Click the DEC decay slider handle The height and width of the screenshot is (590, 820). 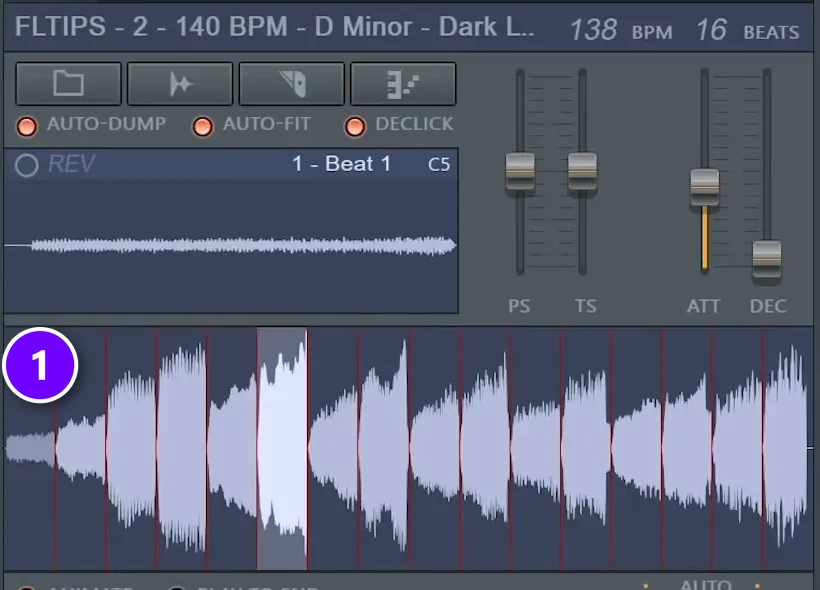767,259
